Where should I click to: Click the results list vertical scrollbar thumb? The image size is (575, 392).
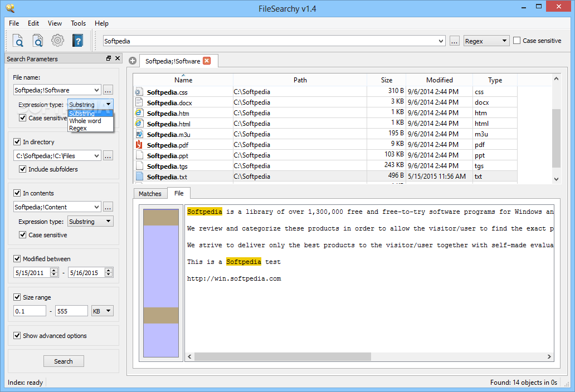[556, 138]
